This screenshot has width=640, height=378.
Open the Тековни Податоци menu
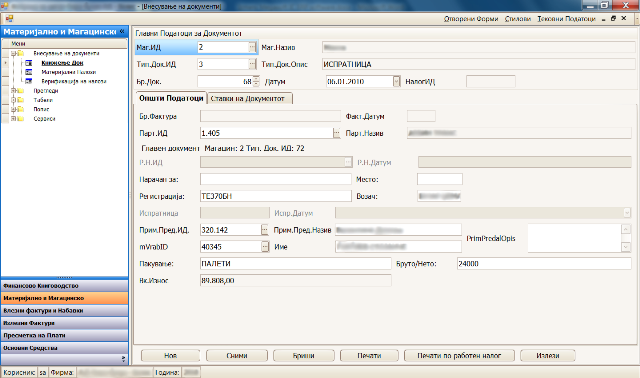(x=566, y=19)
